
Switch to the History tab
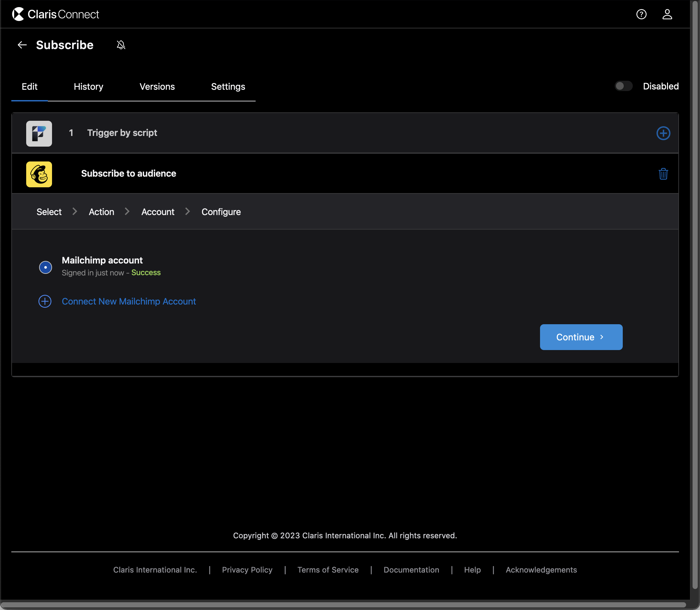click(x=88, y=87)
